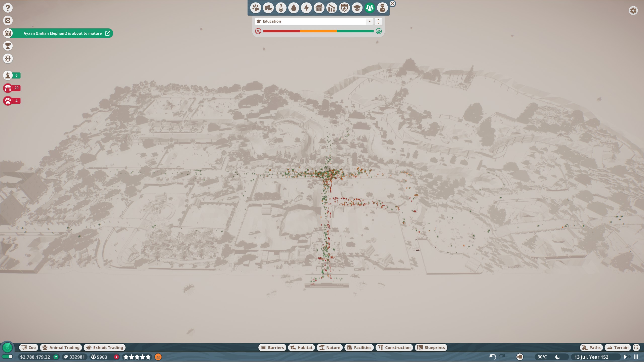Undo the last action
Screen dimensions: 644x362
pyautogui.click(x=492, y=357)
